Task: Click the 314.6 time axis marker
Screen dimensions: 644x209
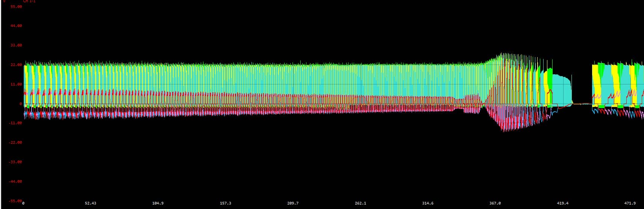Action: [x=428, y=203]
